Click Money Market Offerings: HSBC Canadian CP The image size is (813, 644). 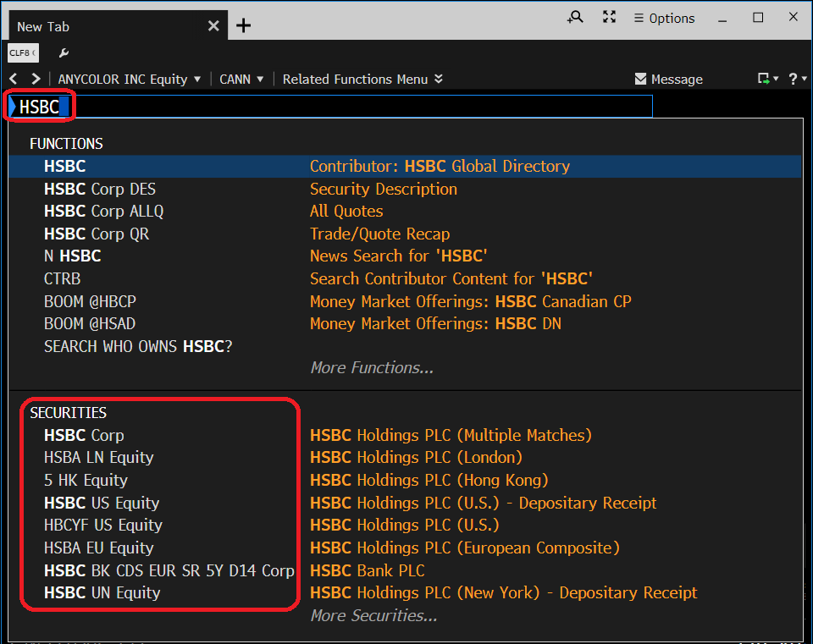click(471, 301)
